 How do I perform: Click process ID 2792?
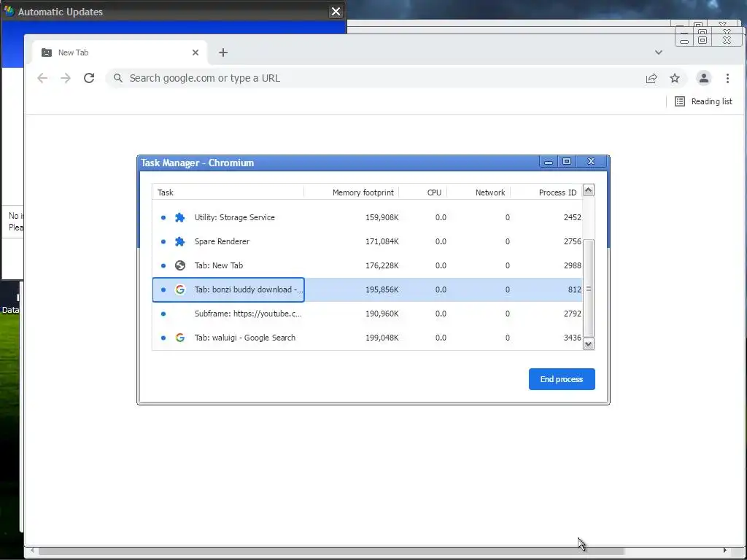572,314
